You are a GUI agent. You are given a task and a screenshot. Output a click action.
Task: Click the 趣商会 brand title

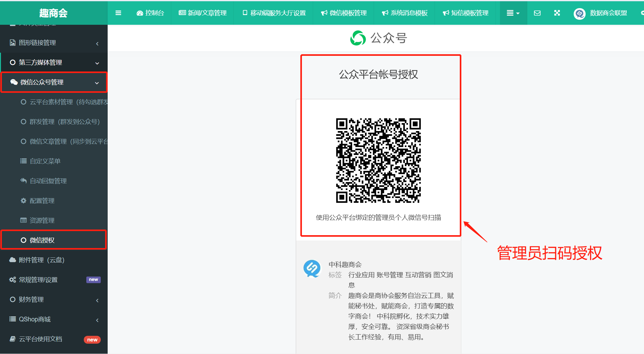[x=53, y=13]
